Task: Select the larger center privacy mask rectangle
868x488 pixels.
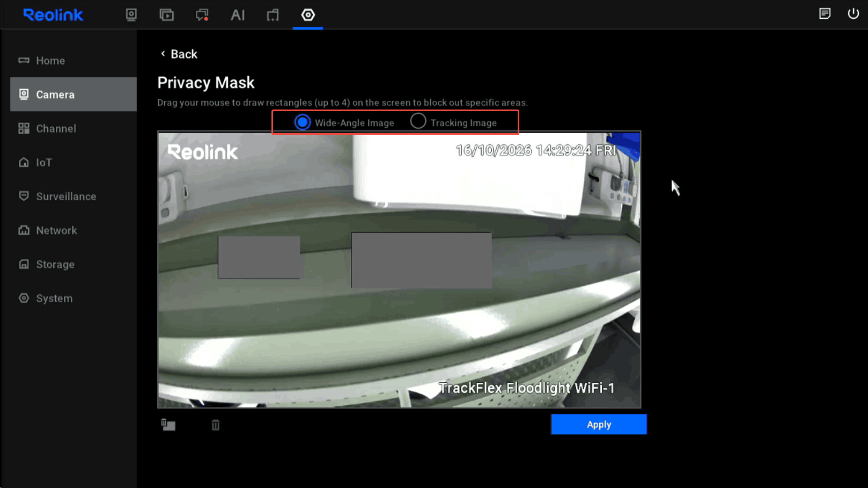Action: [x=422, y=260]
